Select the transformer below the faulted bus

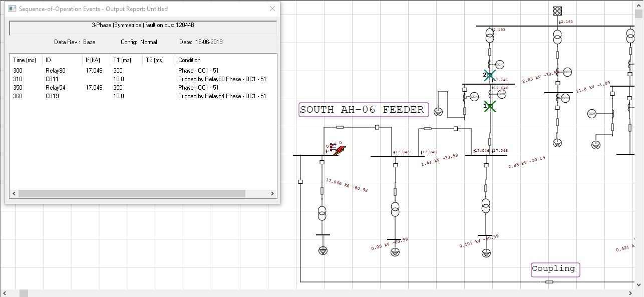click(322, 213)
